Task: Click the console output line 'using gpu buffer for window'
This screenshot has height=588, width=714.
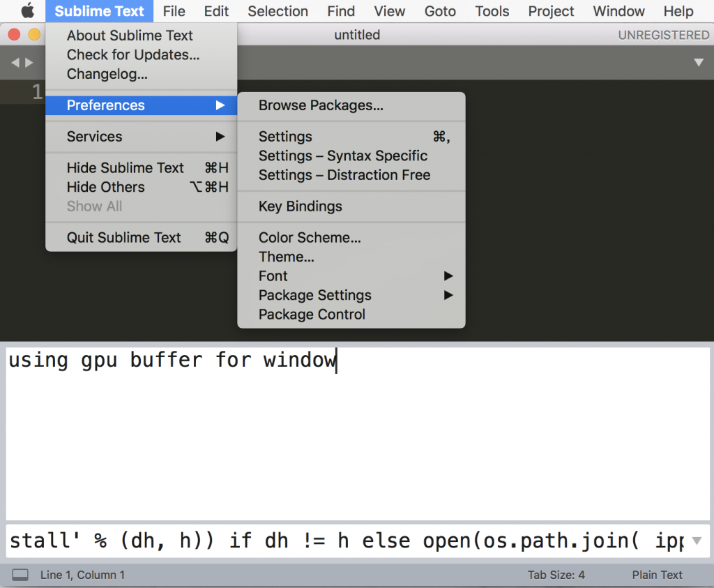Action: [173, 361]
